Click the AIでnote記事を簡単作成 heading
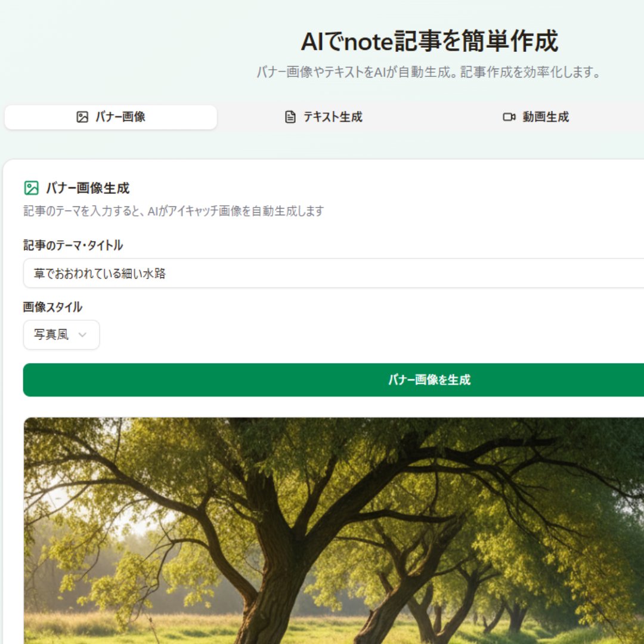The height and width of the screenshot is (644, 644). [429, 42]
